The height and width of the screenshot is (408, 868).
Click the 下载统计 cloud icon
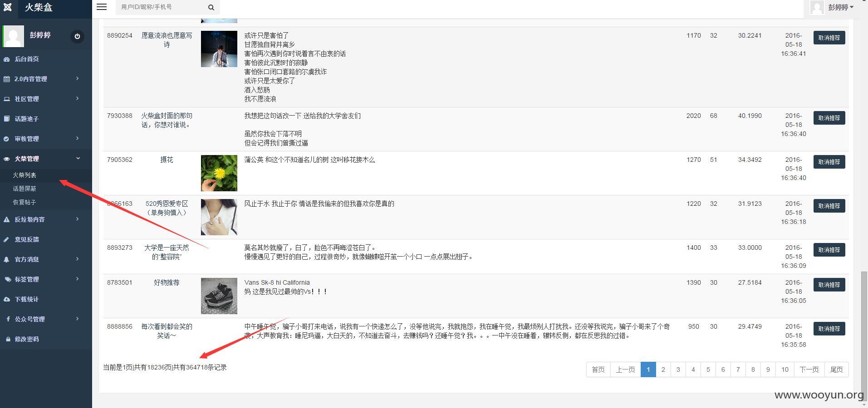(6, 299)
